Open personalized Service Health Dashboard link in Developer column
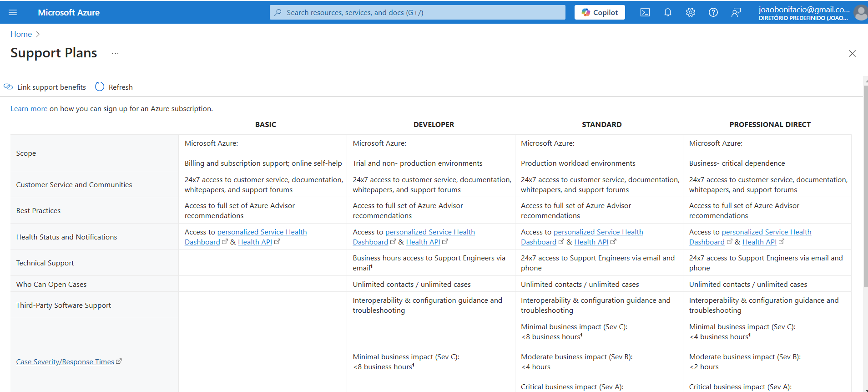The height and width of the screenshot is (392, 868). [414, 237]
